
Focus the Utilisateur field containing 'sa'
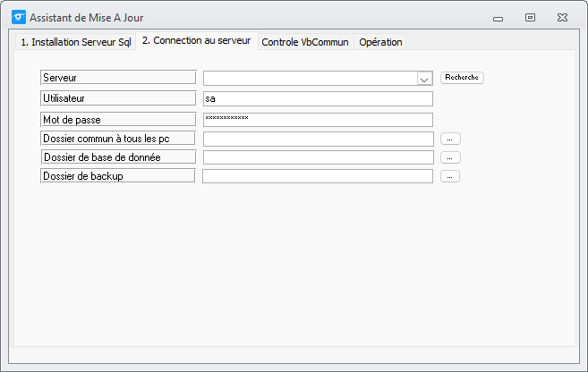318,99
